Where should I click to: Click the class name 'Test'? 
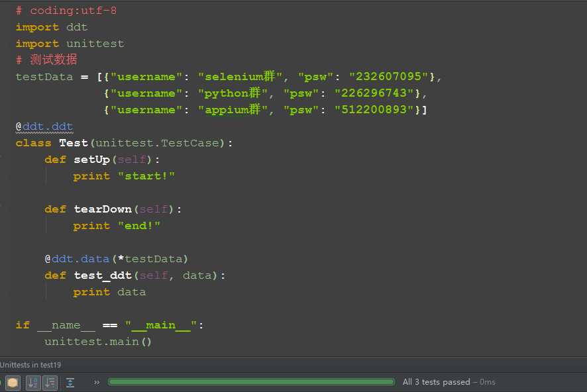(74, 143)
